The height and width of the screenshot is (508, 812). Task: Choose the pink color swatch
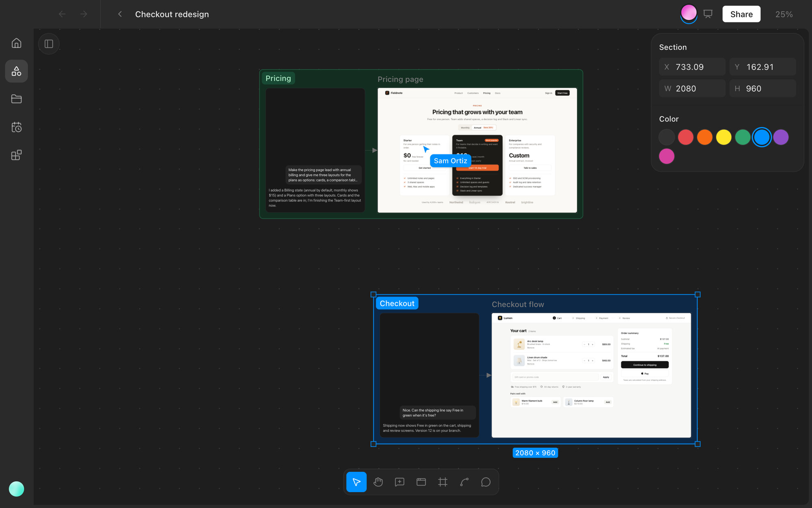click(x=667, y=156)
